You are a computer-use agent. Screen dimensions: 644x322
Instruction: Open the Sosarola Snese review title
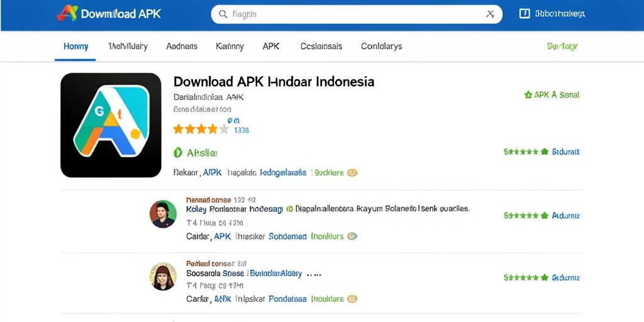[215, 273]
